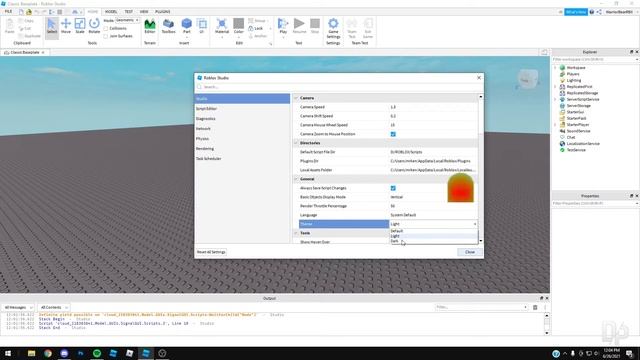Open All Messages filter dropdown
640x360 pixels.
click(x=18, y=307)
